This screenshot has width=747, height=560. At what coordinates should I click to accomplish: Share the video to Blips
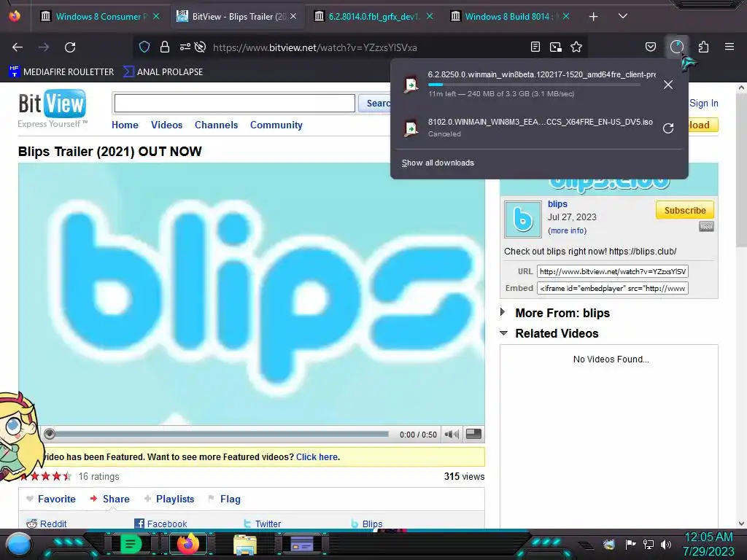[367, 524]
